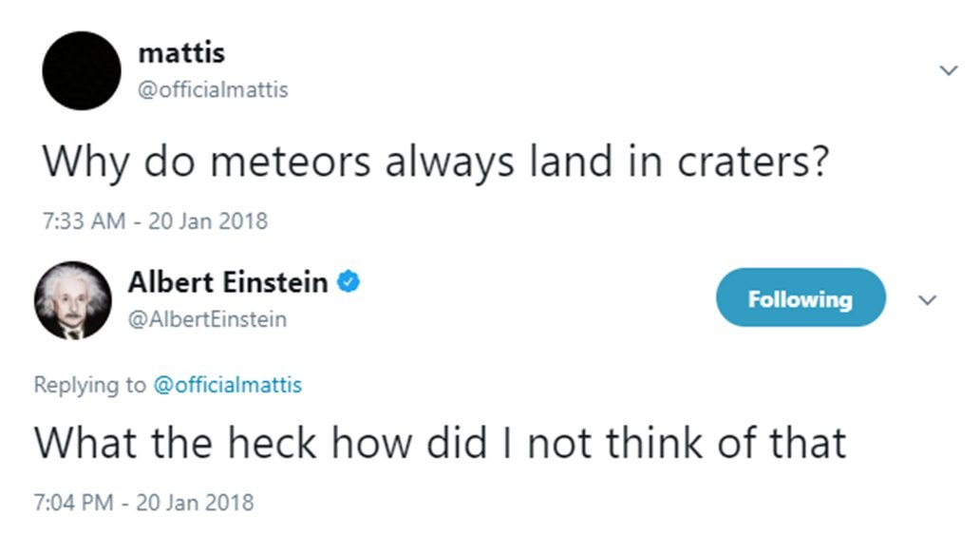The width and height of the screenshot is (980, 535).
Task: Open the 7:04 PM - 20 Jan 2018 timestamp
Action: tap(143, 503)
